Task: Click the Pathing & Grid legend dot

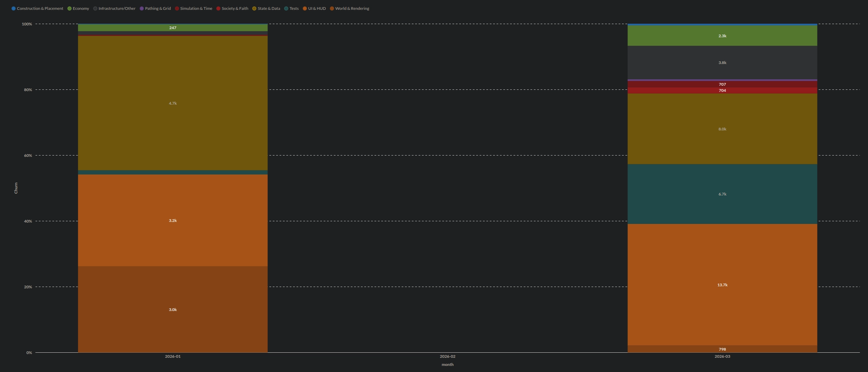Action: (x=142, y=8)
